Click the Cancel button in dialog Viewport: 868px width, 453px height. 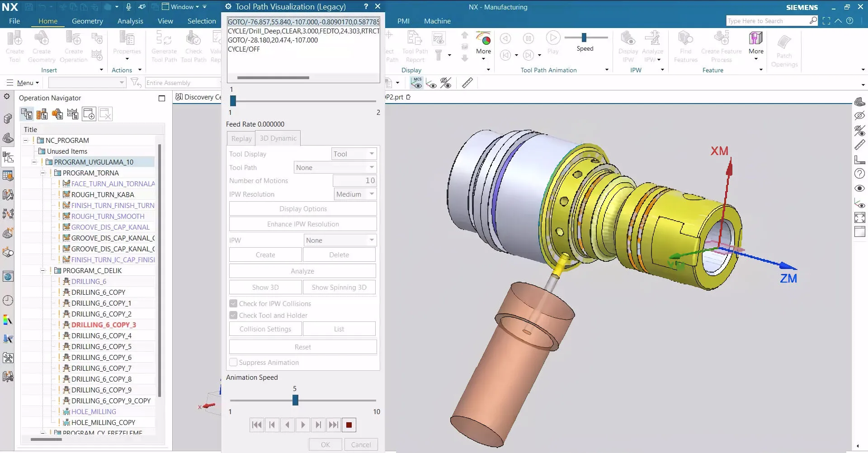pyautogui.click(x=361, y=445)
